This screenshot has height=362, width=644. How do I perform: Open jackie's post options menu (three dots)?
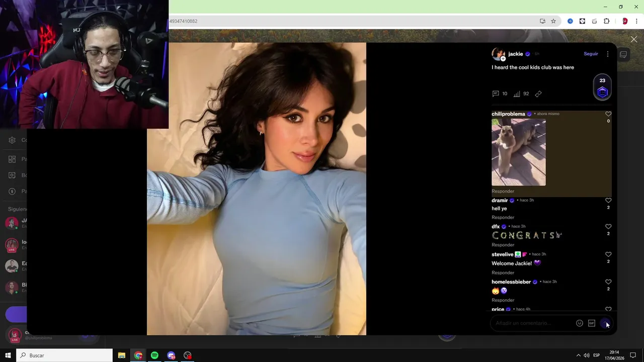point(607,54)
